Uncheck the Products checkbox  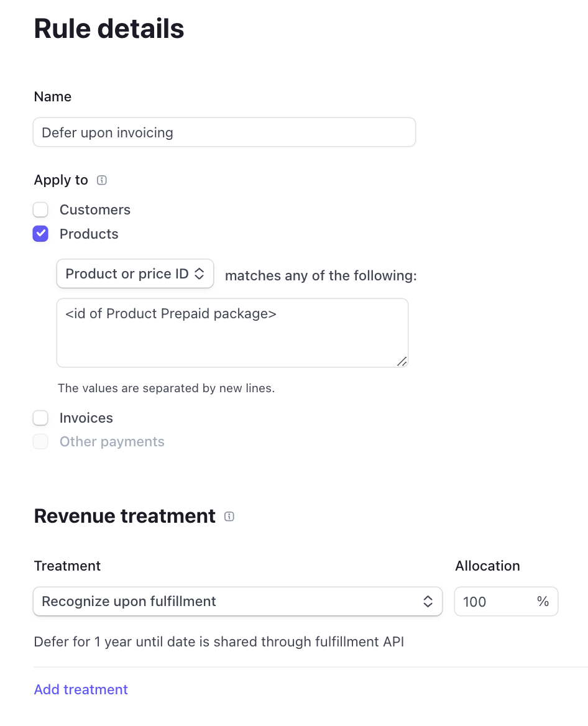point(40,233)
